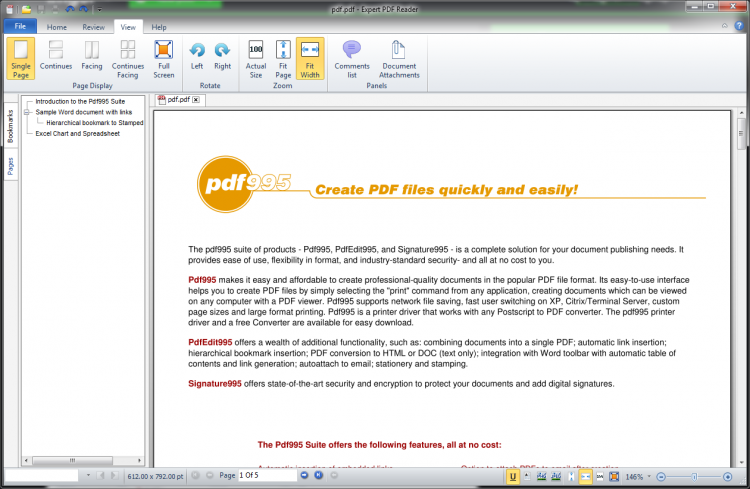Open the customize quick access toolbar dropdown
Screen dimensions: 750x489
click(99, 9)
